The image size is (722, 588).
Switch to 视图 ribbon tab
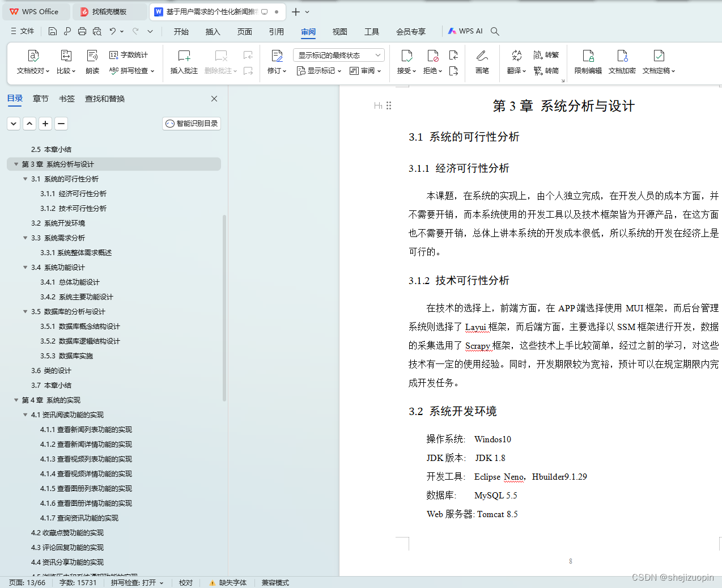click(x=340, y=32)
